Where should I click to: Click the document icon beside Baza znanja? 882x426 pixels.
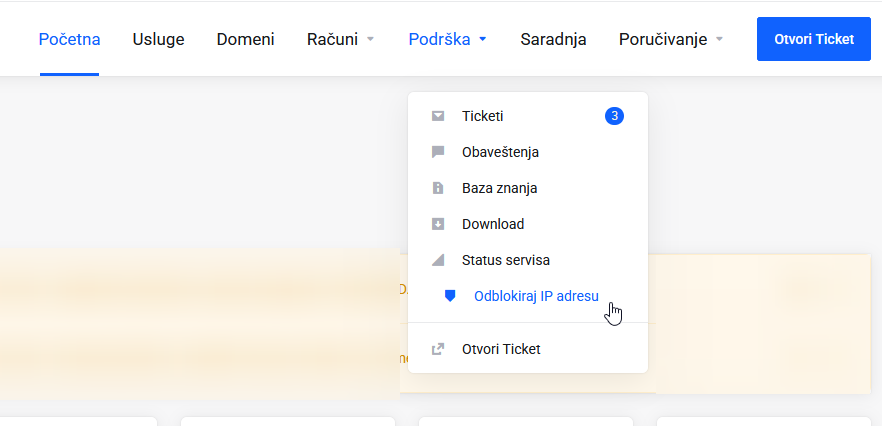(438, 188)
